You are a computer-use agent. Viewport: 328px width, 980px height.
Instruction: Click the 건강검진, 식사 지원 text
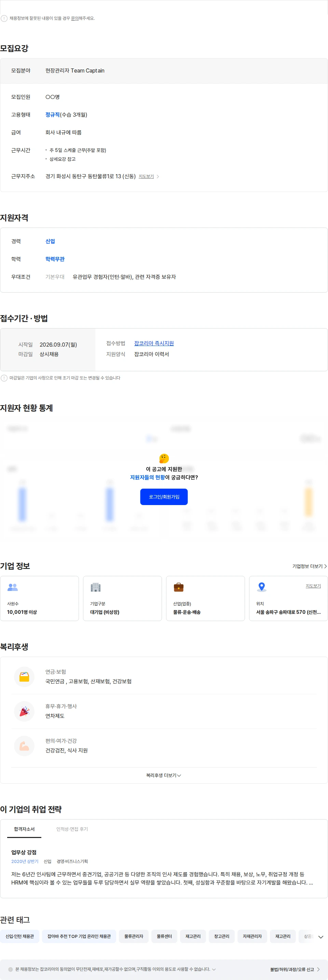click(67, 751)
